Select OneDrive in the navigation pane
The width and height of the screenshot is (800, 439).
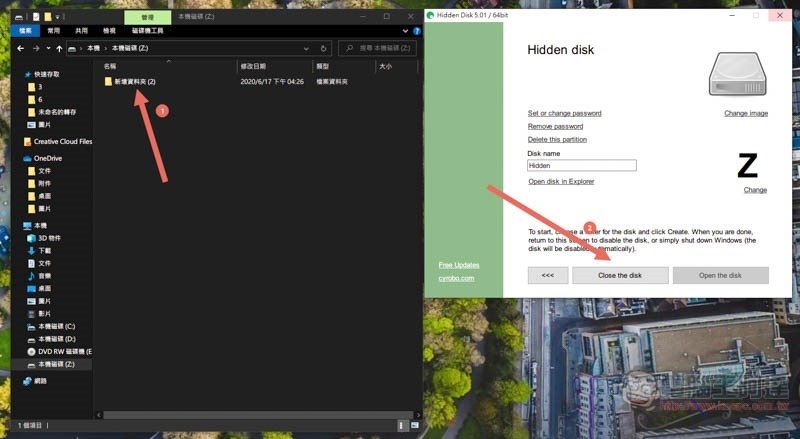(47, 158)
